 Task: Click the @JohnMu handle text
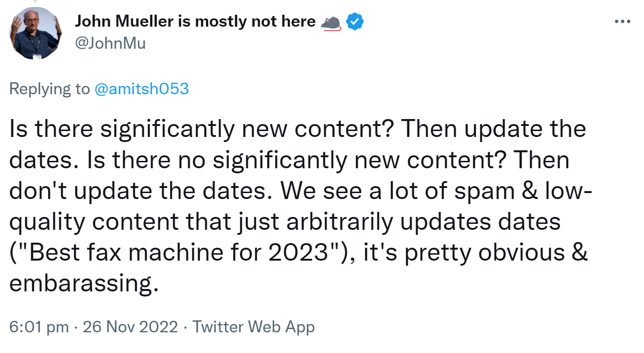(111, 43)
